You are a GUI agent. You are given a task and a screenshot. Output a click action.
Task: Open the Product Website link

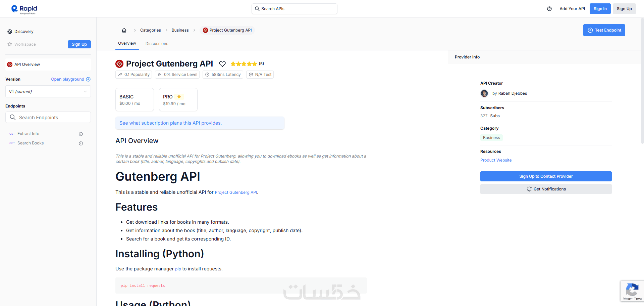(x=496, y=160)
